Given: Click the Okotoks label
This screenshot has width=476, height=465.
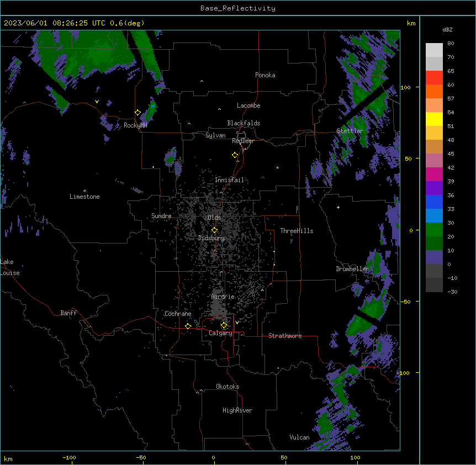Looking at the screenshot, I should coord(228,387).
